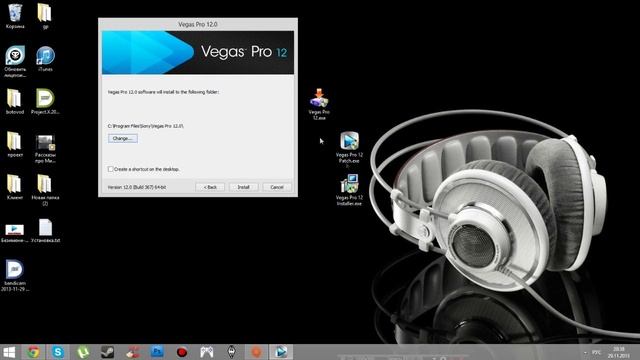The width and height of the screenshot is (640, 360).
Task: Enable Create a shortcut on the desktop
Action: 110,169
